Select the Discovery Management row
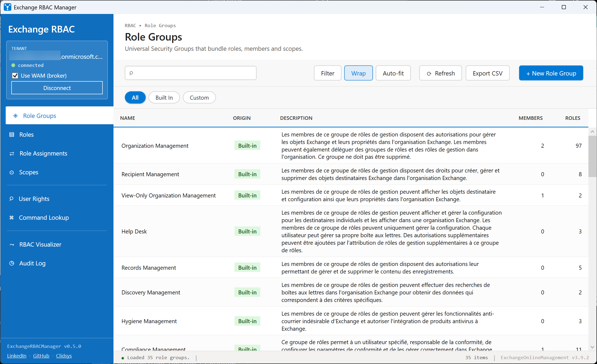 pyautogui.click(x=351, y=292)
